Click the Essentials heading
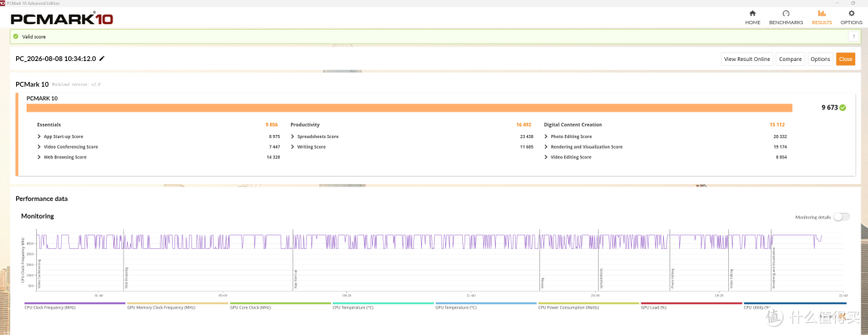 point(49,125)
